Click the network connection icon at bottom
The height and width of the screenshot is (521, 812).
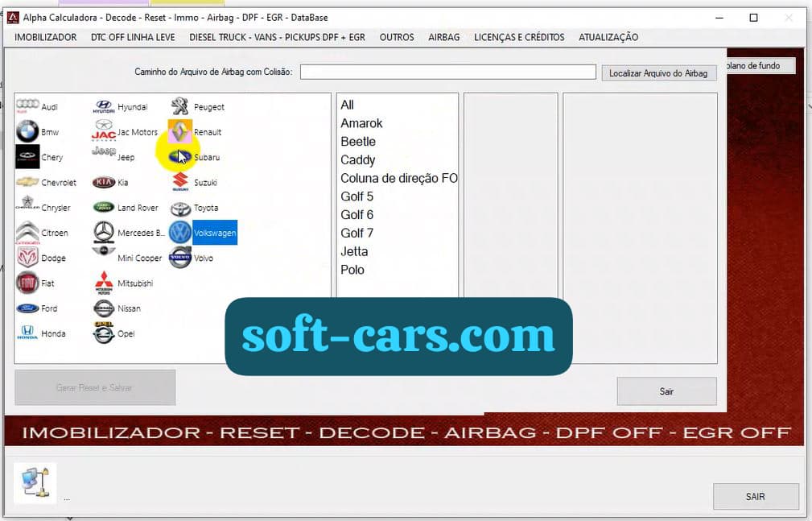pos(35,482)
